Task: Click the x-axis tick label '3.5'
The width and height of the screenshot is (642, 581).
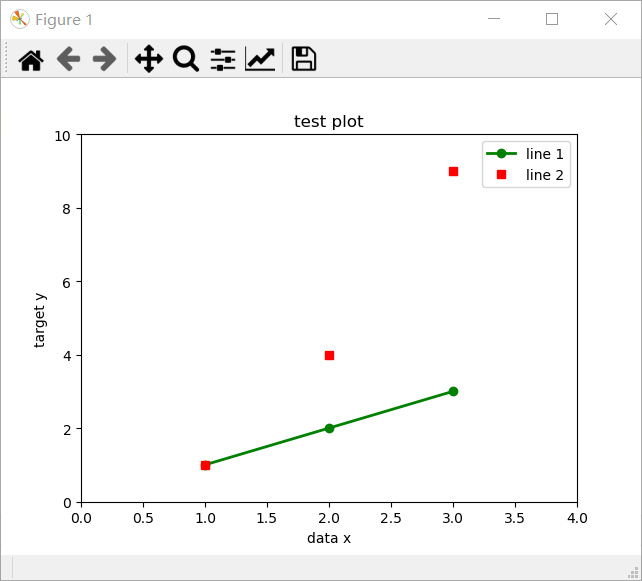Action: click(515, 518)
